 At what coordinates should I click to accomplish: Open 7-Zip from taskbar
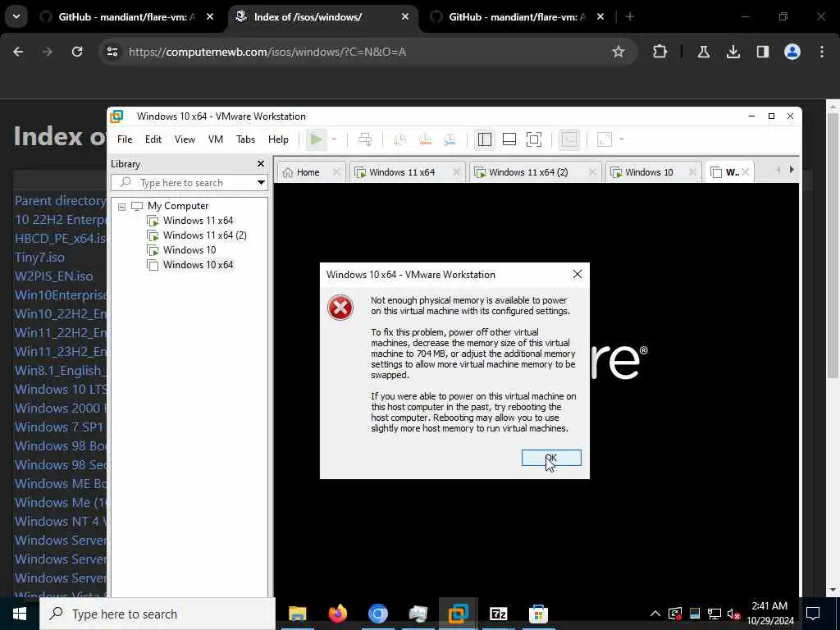tap(498, 614)
